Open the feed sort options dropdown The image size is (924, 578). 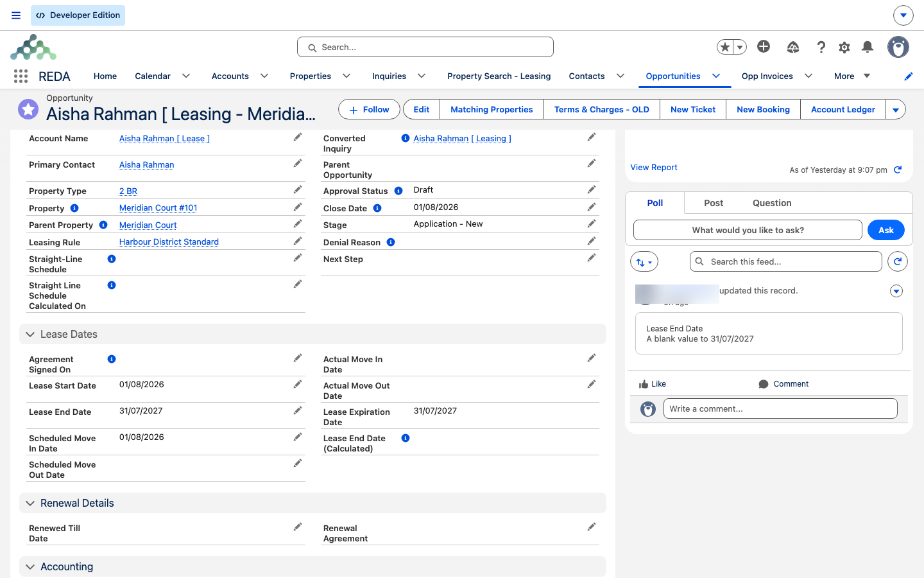click(644, 261)
